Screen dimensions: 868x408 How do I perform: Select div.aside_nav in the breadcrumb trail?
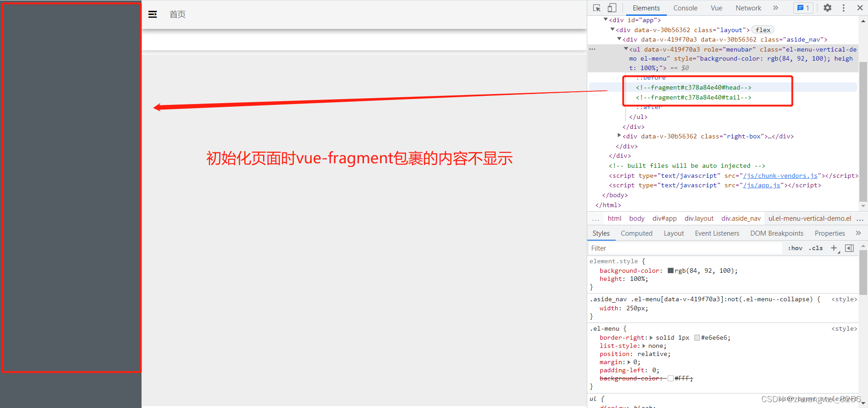tap(741, 218)
